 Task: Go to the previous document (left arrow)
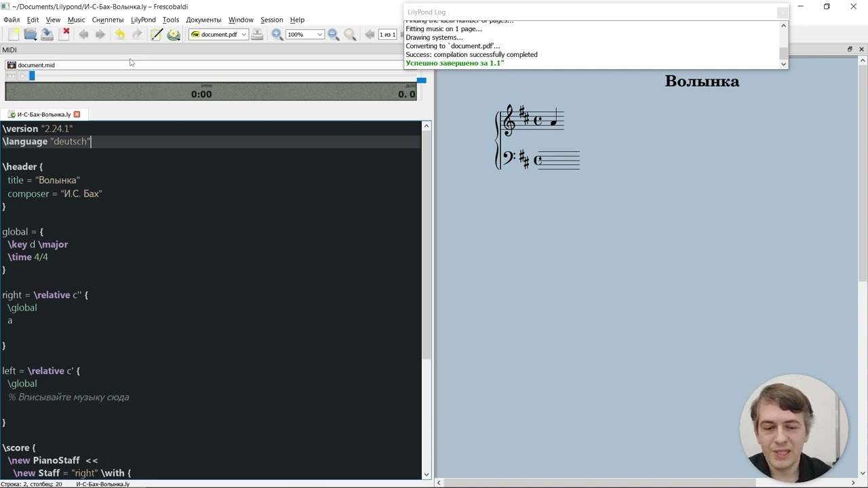pyautogui.click(x=83, y=35)
